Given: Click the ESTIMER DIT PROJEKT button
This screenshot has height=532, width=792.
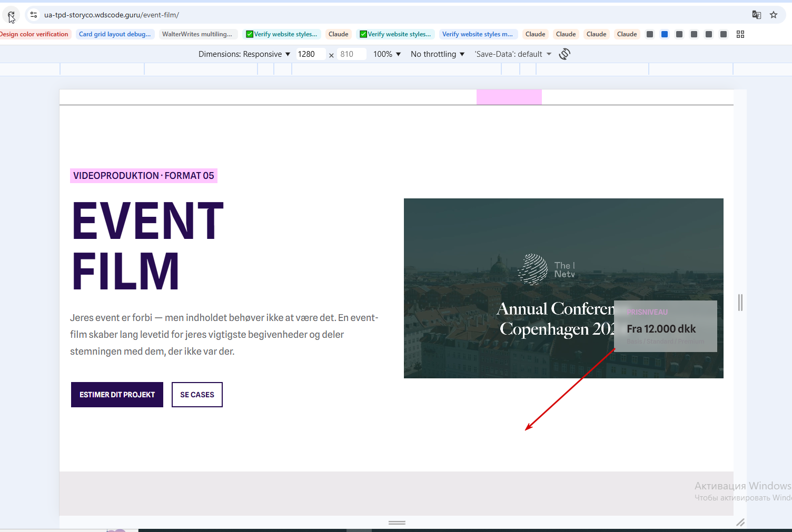Looking at the screenshot, I should pyautogui.click(x=117, y=395).
